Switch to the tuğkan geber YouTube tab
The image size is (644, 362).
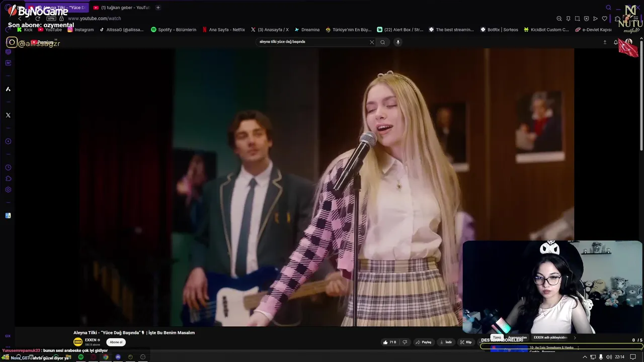pyautogui.click(x=121, y=8)
